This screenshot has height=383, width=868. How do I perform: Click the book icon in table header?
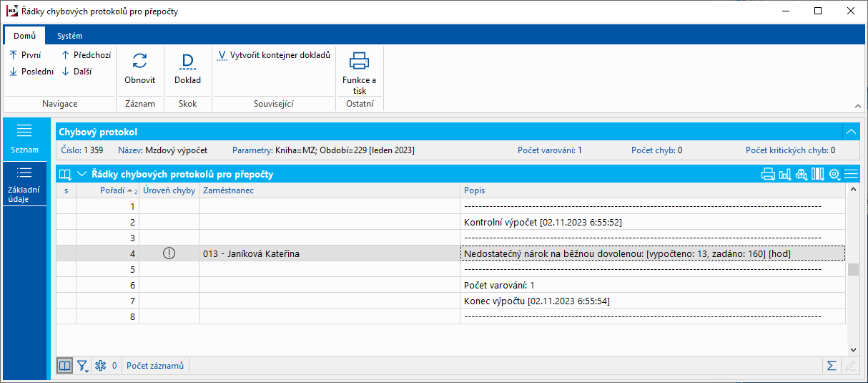(65, 174)
